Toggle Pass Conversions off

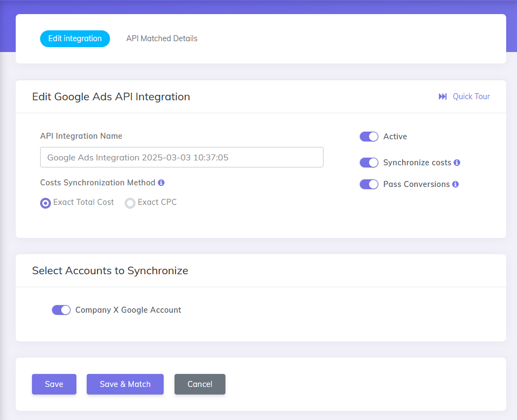369,184
